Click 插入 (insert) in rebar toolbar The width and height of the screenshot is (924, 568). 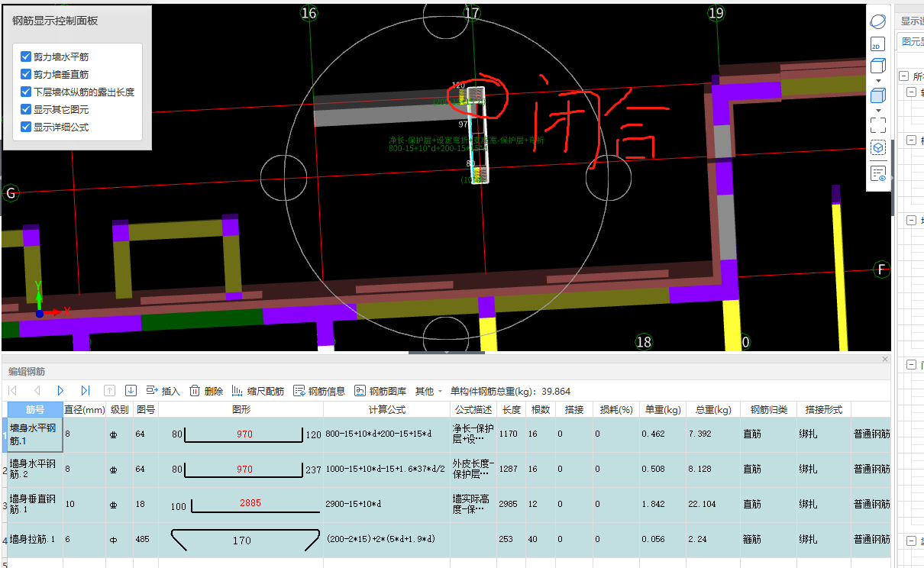click(163, 391)
